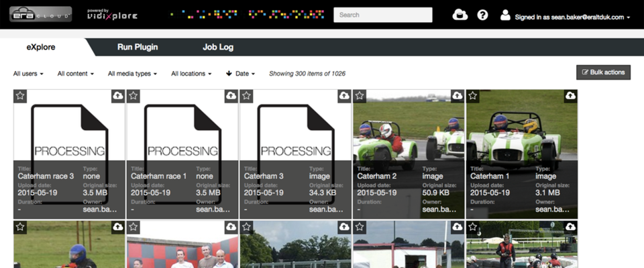Click the Bulk actions button

[603, 72]
